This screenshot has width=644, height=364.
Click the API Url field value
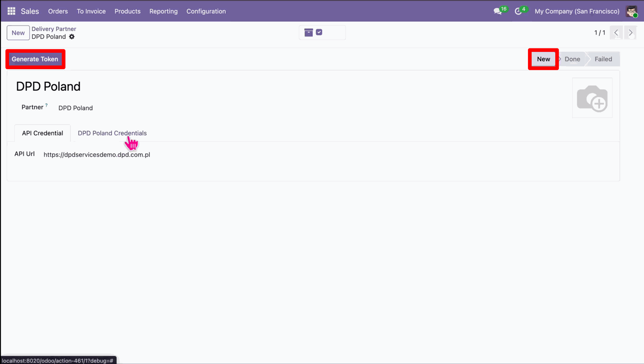pyautogui.click(x=97, y=155)
